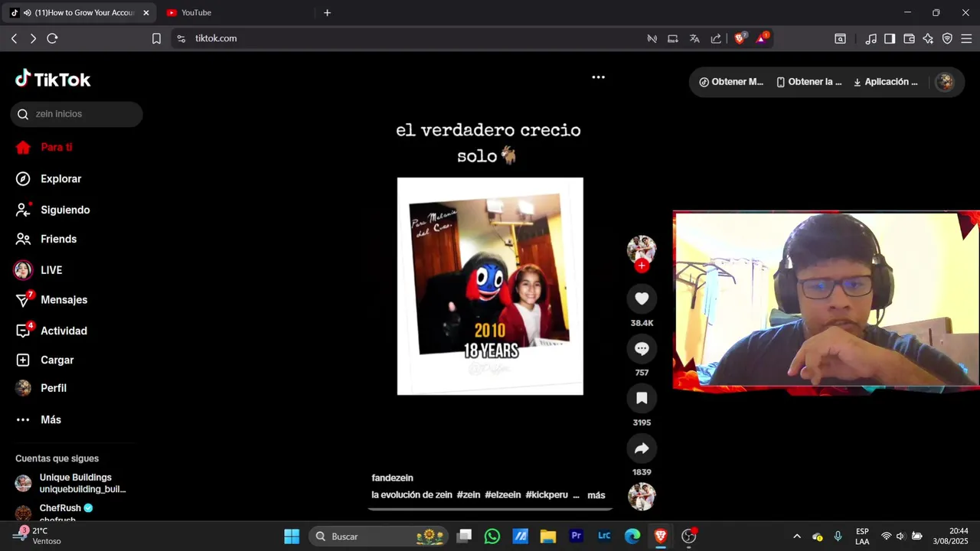This screenshot has width=980, height=551.
Task: Open profile avatar in top right
Action: click(x=945, y=82)
